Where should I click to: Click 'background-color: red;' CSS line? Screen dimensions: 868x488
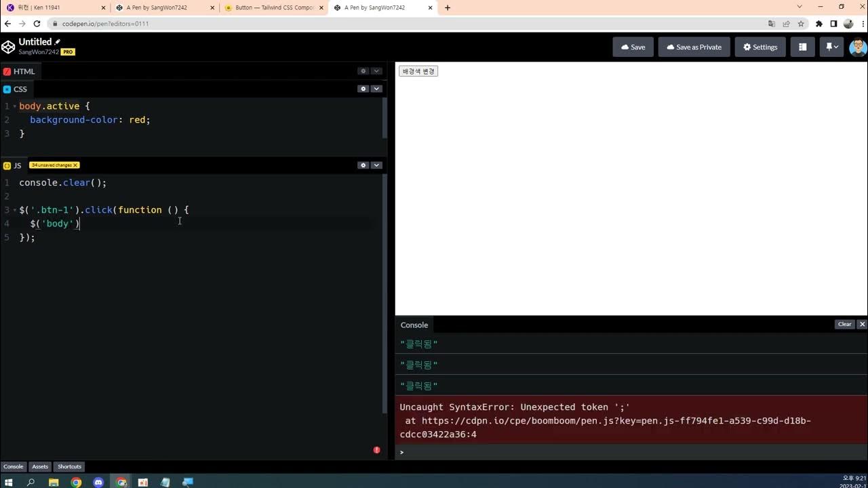(90, 120)
